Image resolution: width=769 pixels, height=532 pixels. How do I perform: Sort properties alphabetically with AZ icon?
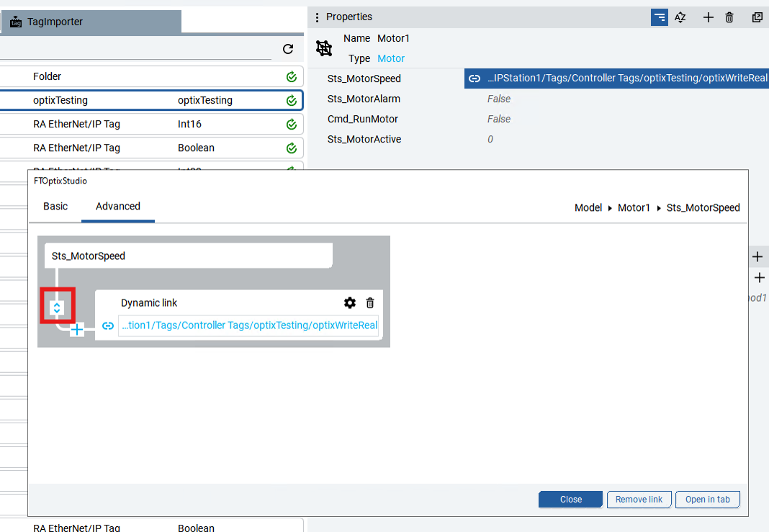(x=680, y=17)
